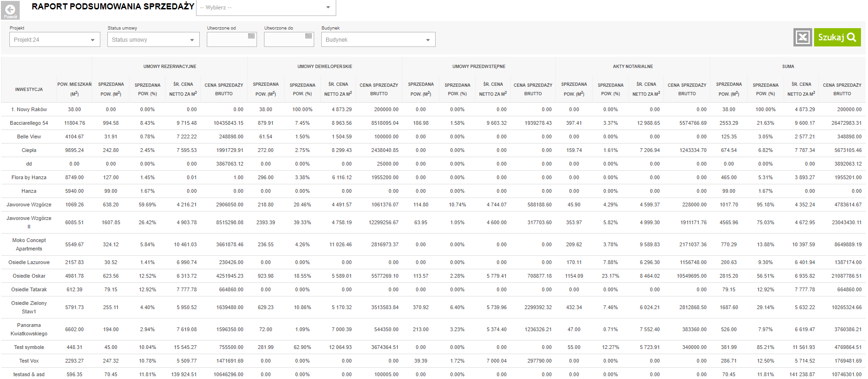Click the 26472983.31 total for Bacciarellego 54

(846, 123)
